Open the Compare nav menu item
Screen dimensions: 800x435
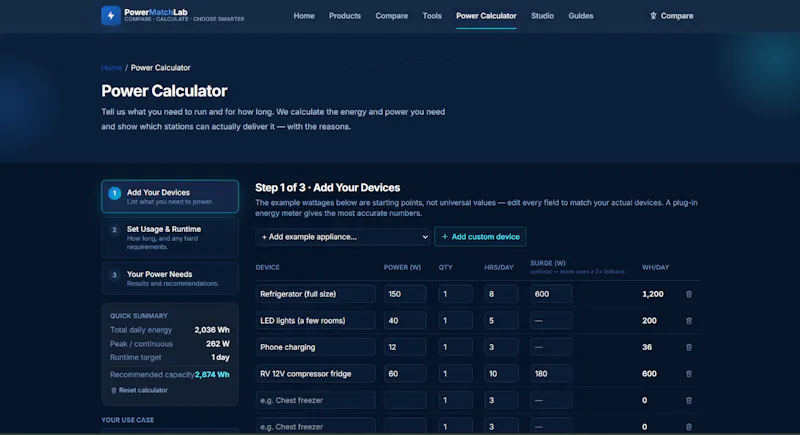391,16
